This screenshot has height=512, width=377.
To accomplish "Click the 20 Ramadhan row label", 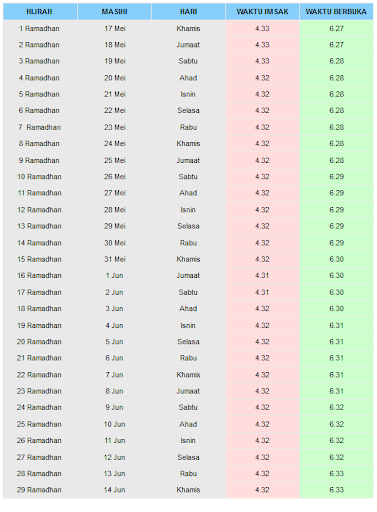I will coord(39,342).
